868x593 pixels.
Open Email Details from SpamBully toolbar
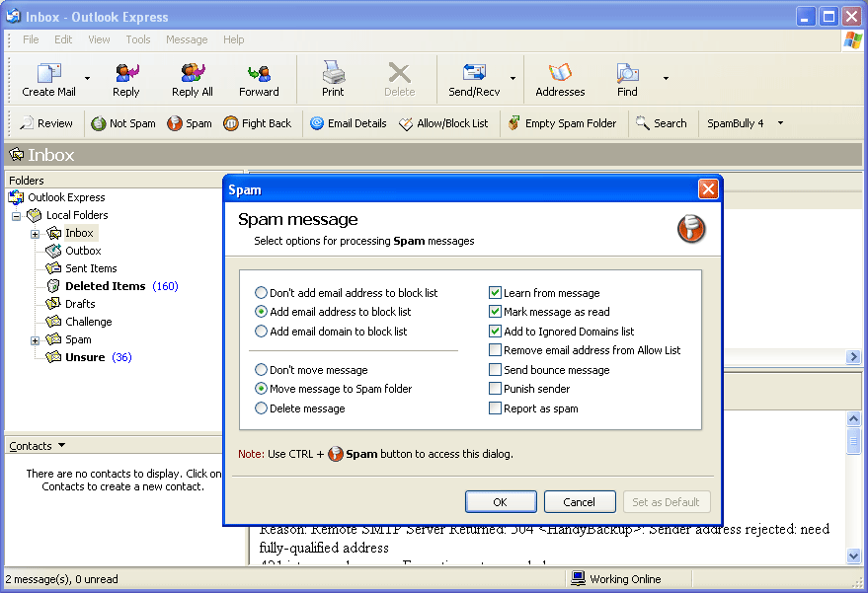tap(349, 123)
